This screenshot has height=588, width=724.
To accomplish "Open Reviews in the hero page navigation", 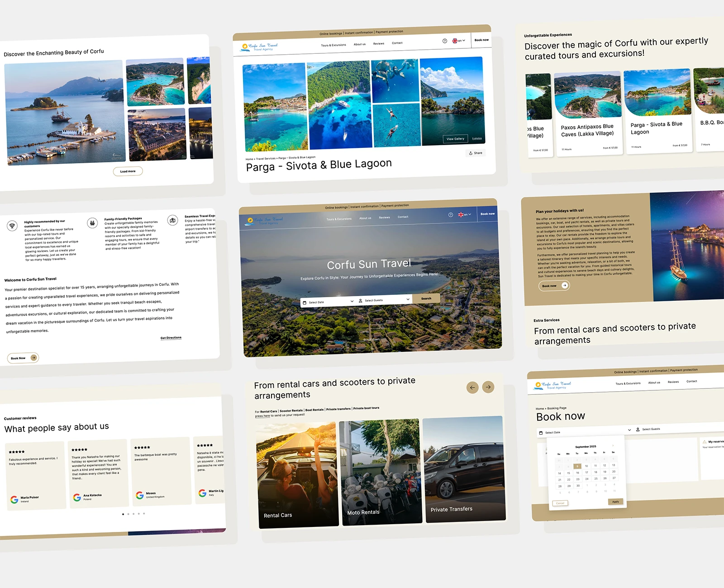I will [384, 218].
